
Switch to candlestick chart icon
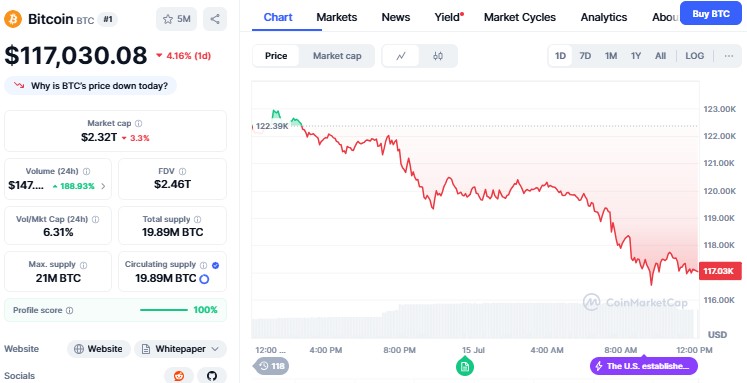tap(438, 56)
